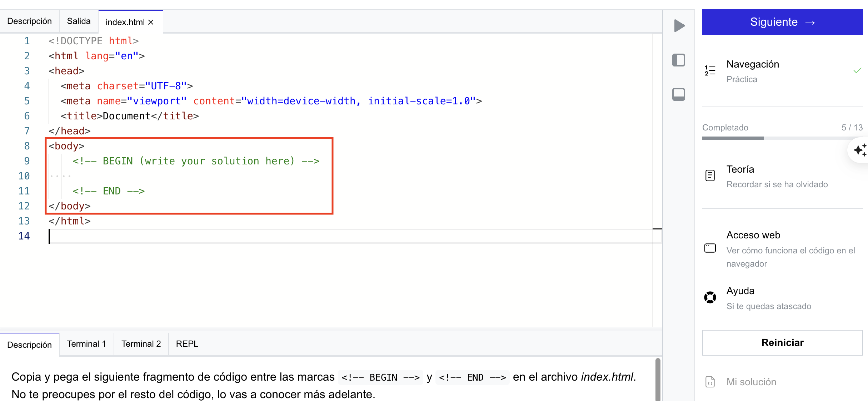Viewport: 868px width, 401px height.
Task: Click the Navegación numbered list icon
Action: click(x=710, y=70)
